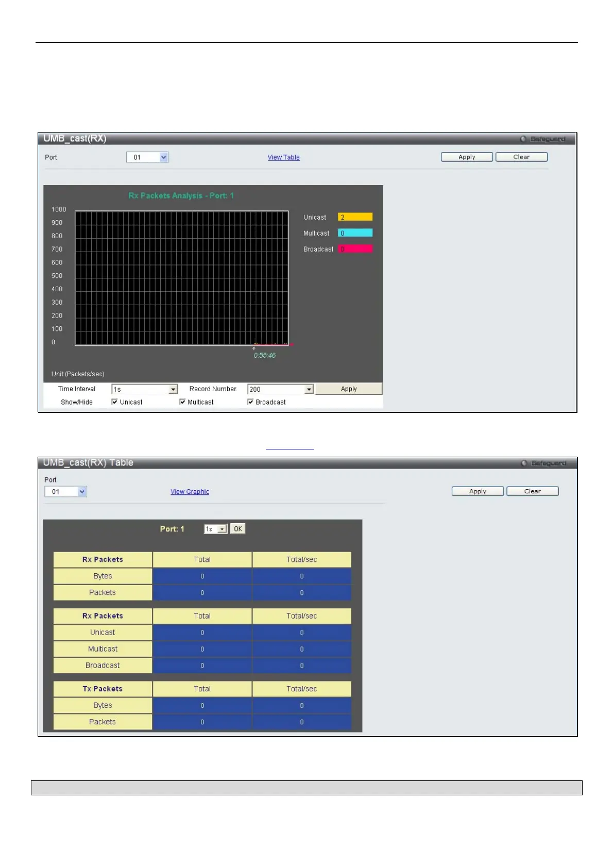Select Rx Packets header above Unicast row
This screenshot has width=613, height=868.
pos(103,616)
